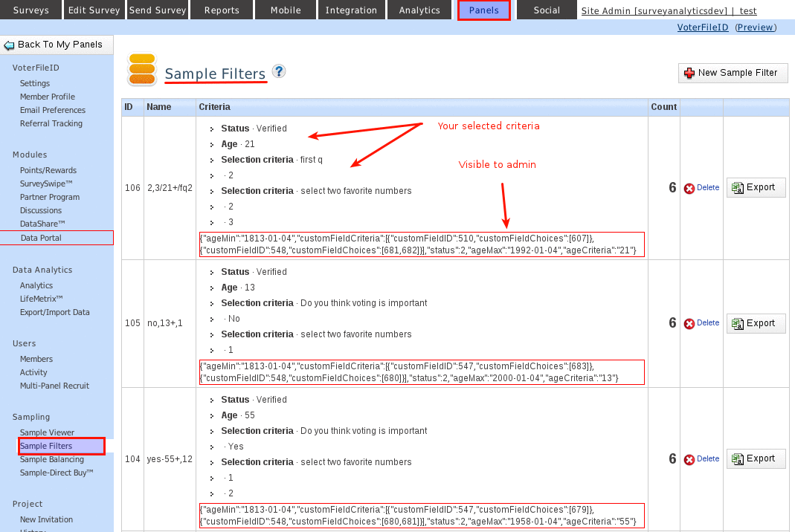Click the red plus New Sample Filter icon

coord(689,73)
